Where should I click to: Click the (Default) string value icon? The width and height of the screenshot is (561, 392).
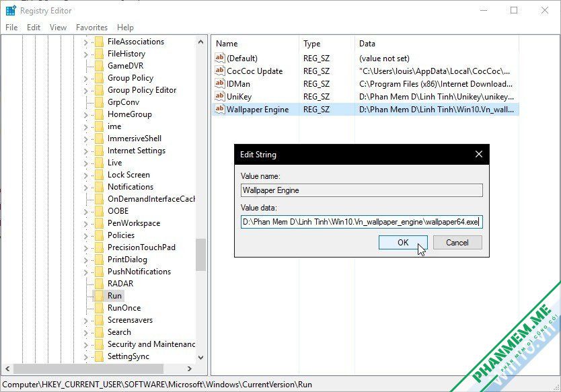click(x=220, y=58)
